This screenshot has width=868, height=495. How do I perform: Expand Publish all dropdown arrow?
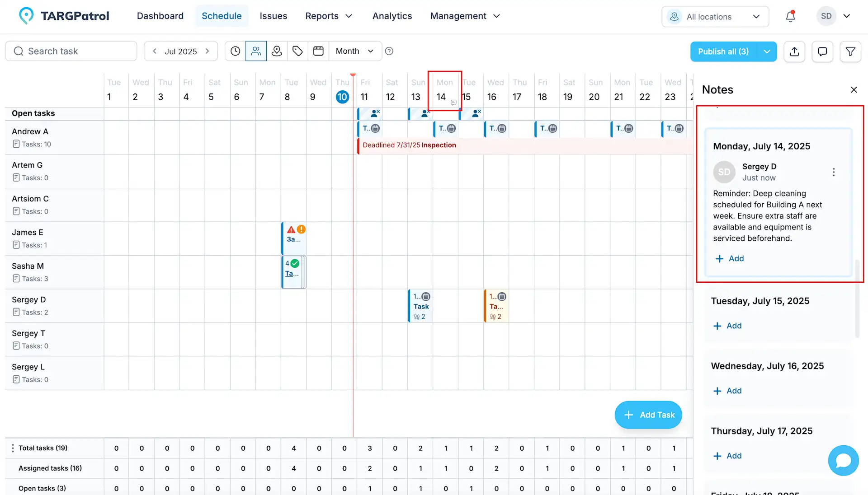(767, 51)
